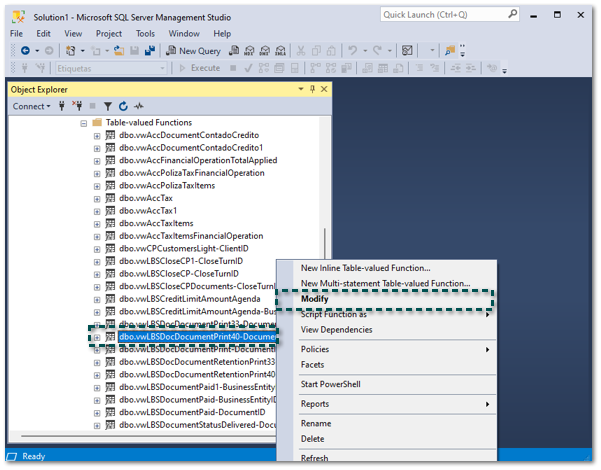601x470 pixels.
Task: Click the XMLA query icon
Action: [x=281, y=51]
